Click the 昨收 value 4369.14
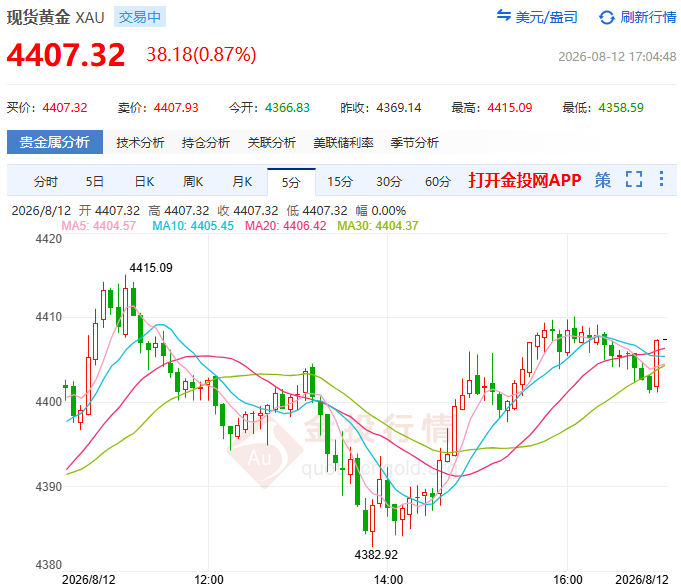The height and width of the screenshot is (586, 681). [x=399, y=108]
